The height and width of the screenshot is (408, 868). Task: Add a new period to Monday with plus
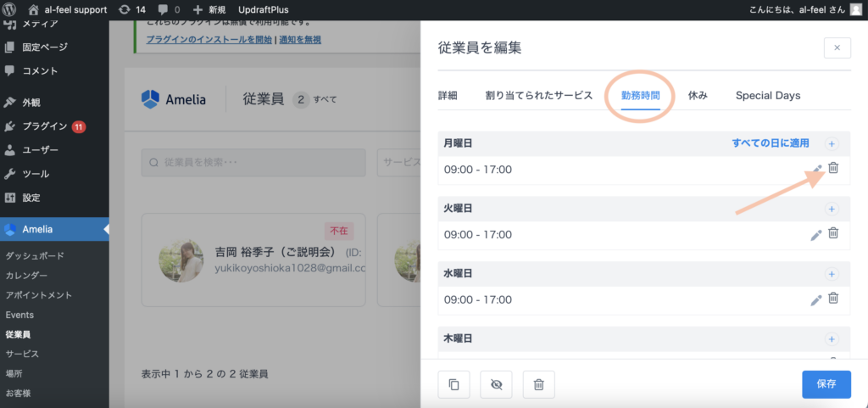[x=832, y=144]
